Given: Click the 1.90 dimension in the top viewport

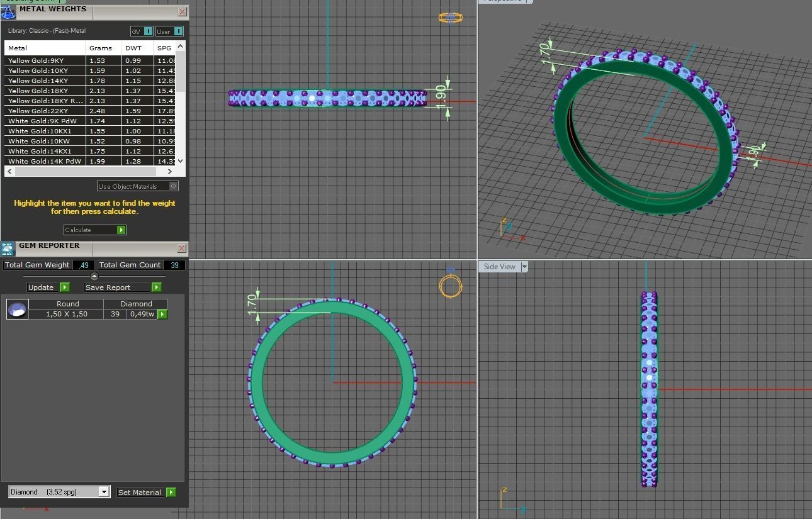Looking at the screenshot, I should 440,97.
